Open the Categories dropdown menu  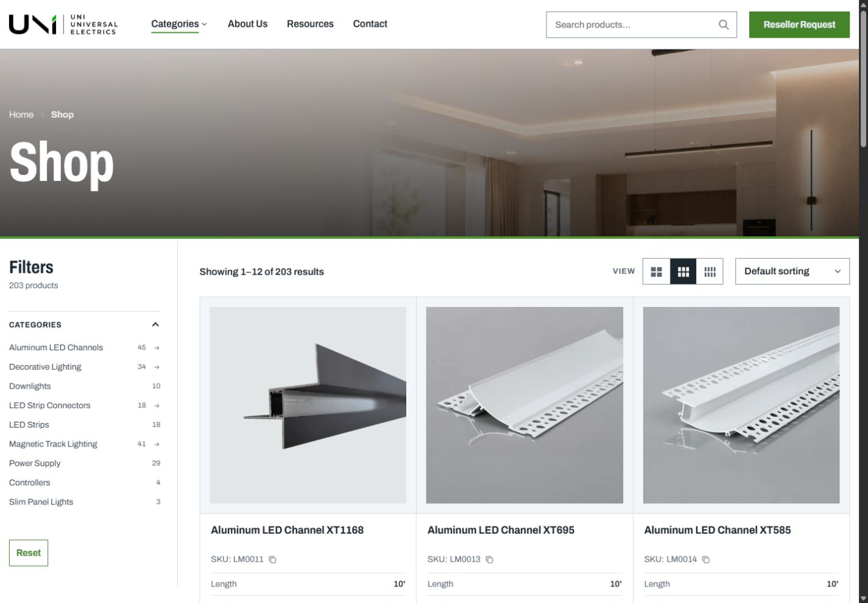179,24
